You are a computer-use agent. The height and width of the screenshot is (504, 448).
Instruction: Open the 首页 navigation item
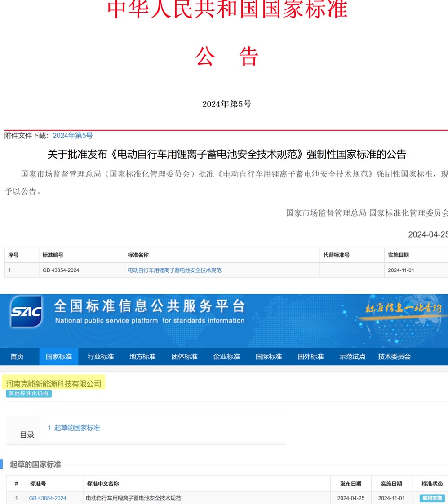click(x=17, y=356)
